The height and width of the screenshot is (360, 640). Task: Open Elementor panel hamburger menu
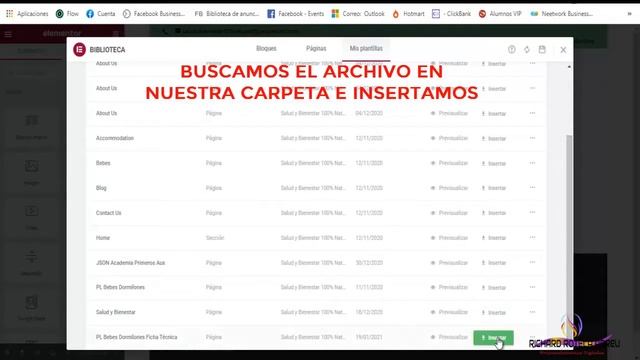(8, 34)
